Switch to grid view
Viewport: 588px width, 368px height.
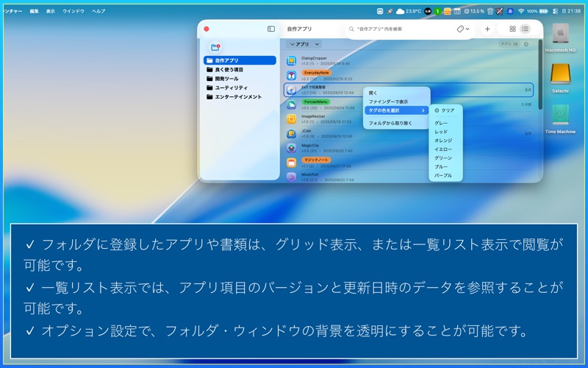[512, 29]
